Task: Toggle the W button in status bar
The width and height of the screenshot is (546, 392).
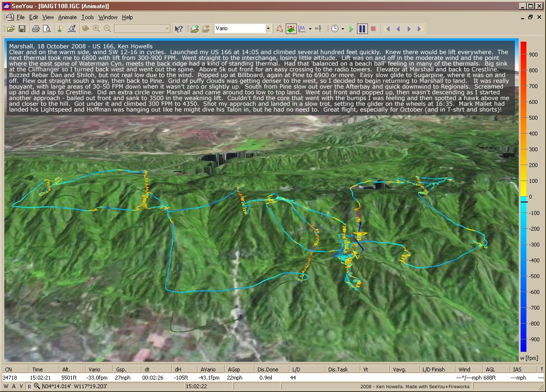Action: click(x=6, y=386)
